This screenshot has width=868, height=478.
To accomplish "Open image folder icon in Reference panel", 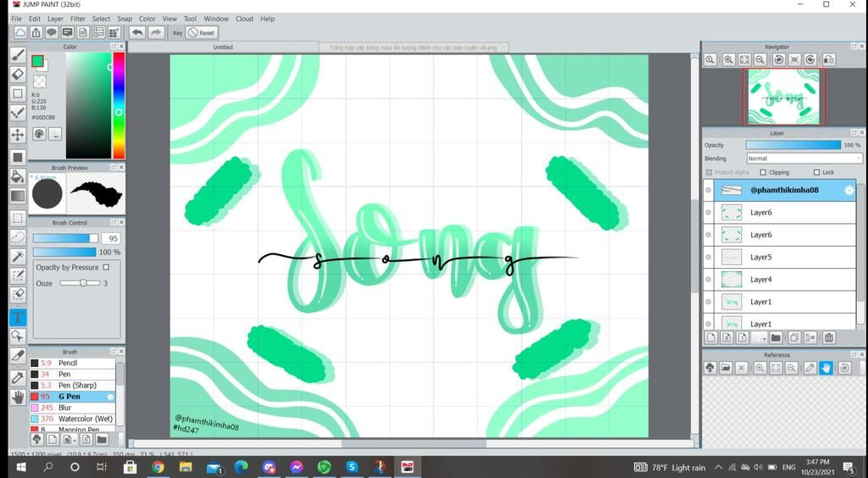I will (x=726, y=368).
